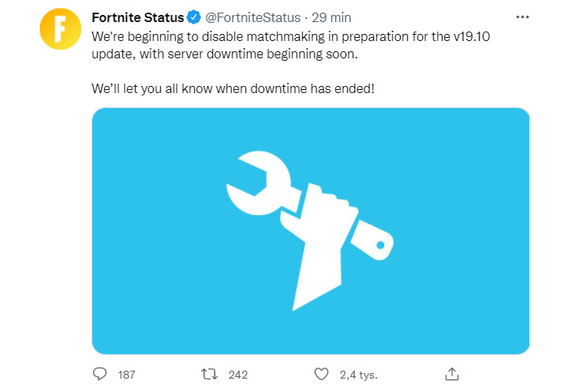Open the Fortnite Status yellow F avatar
The width and height of the screenshot is (568, 392).
point(60,30)
